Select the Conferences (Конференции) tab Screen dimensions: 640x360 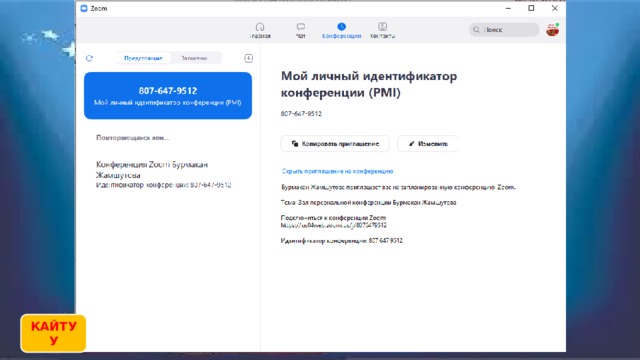point(342,31)
